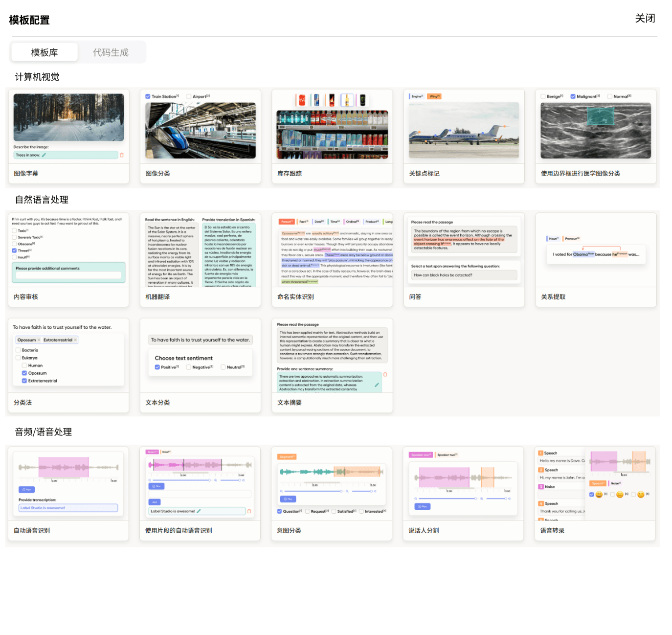Screen dimensions: 672x635
Task: Choose the 机器翻译 template
Action: click(x=200, y=259)
